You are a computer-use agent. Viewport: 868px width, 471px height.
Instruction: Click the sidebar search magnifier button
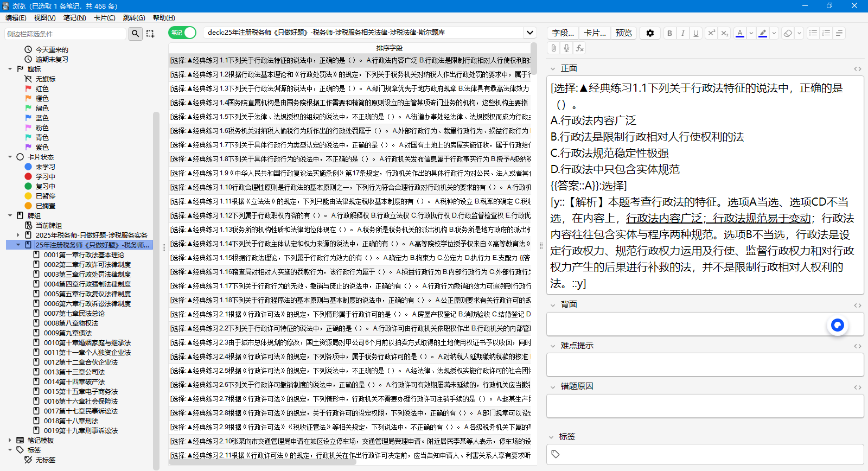coord(135,34)
